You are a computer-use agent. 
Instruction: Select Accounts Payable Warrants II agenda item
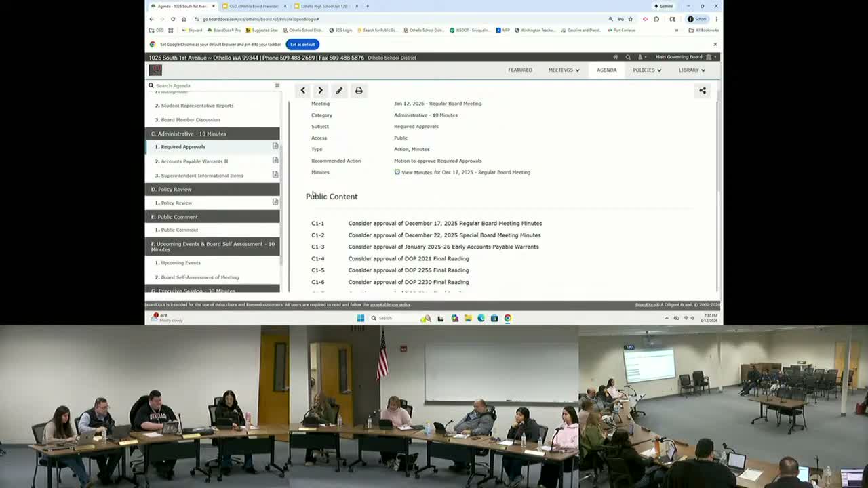pos(195,161)
